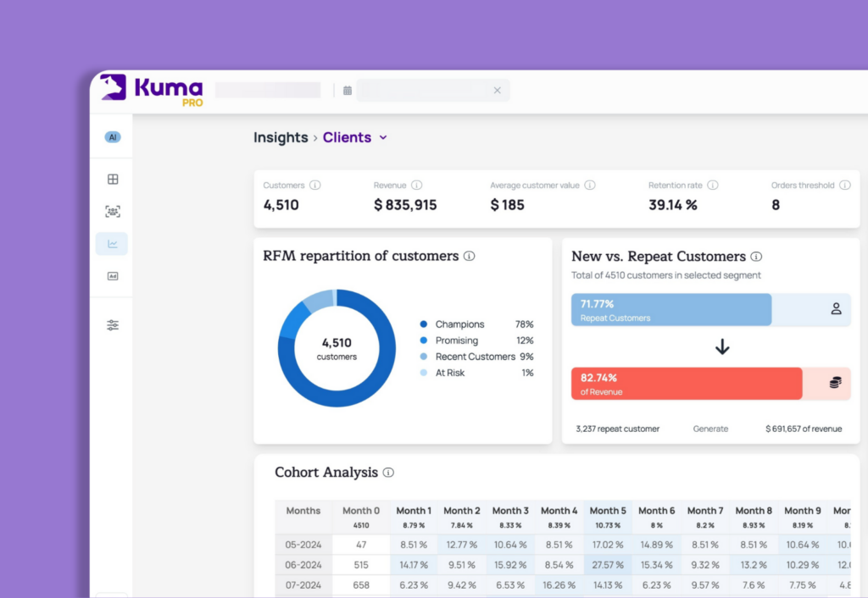
Task: Select the At Risk legend label
Action: (x=449, y=373)
